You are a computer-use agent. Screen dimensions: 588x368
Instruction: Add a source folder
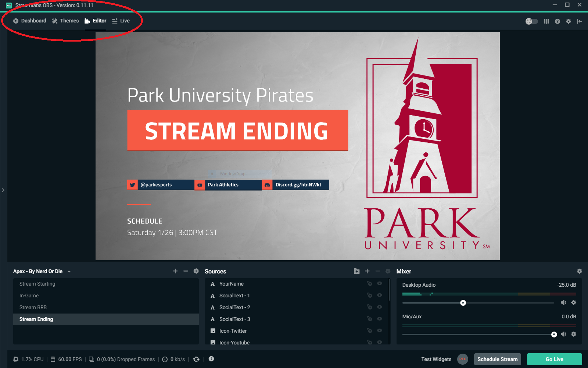[356, 271]
